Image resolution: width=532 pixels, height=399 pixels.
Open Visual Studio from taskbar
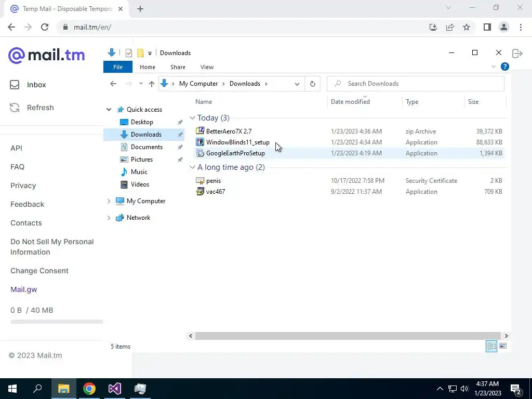(x=115, y=389)
